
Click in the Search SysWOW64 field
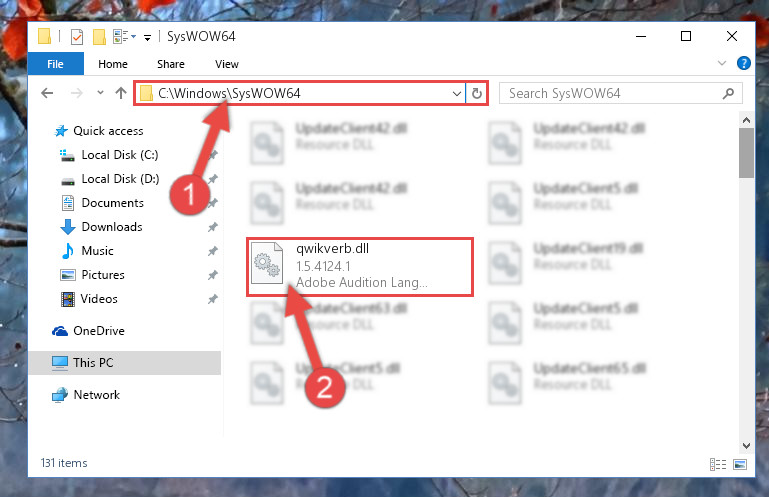pos(613,93)
